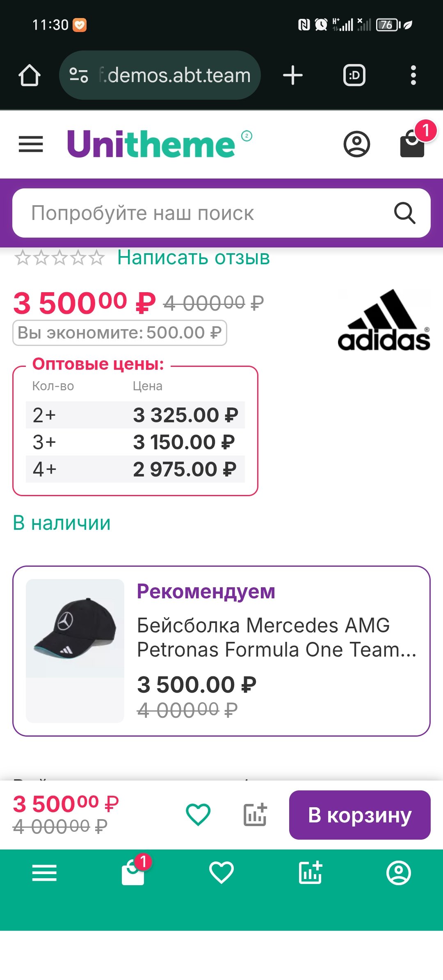This screenshot has height=980, width=443.
Task: Add product to comparison list icon
Action: (255, 815)
